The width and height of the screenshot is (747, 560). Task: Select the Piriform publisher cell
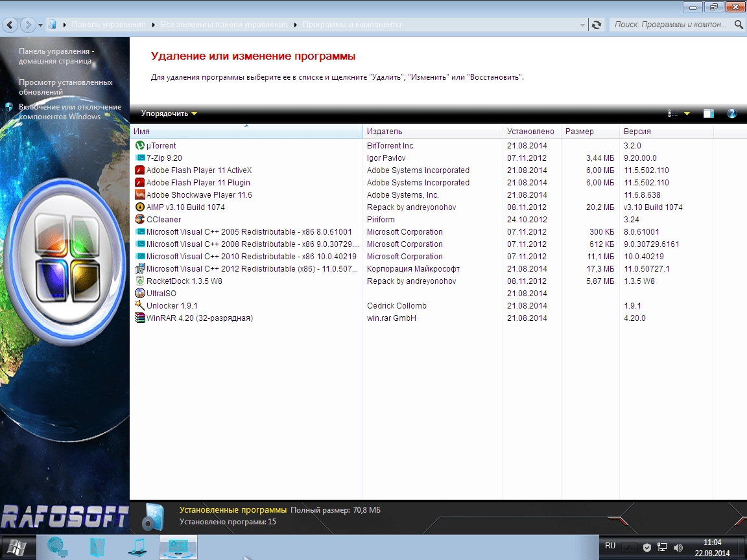(381, 220)
